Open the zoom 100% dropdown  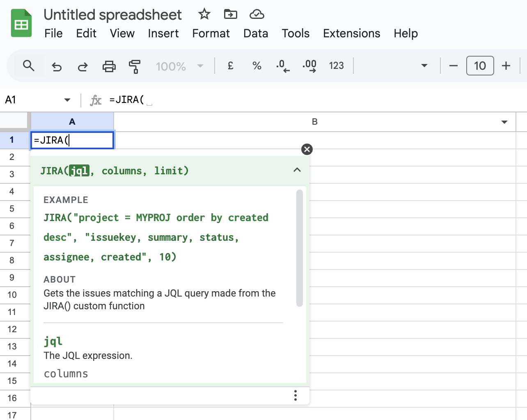click(179, 66)
